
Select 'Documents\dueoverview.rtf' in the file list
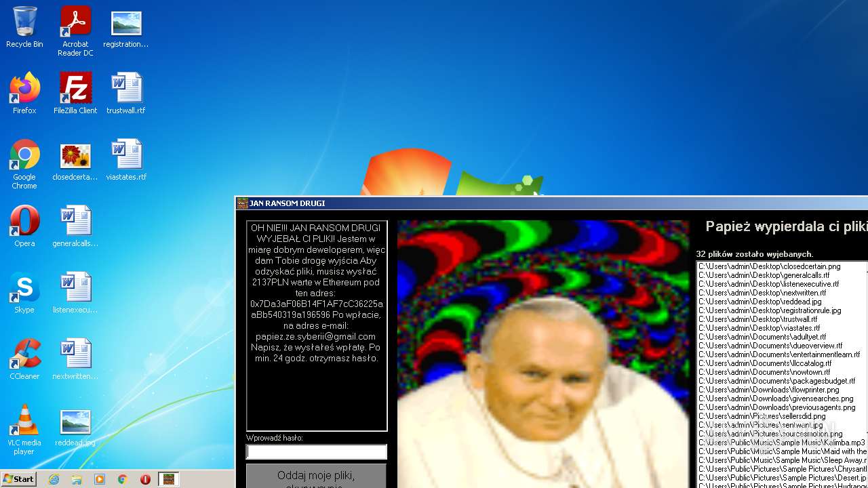[x=770, y=346]
